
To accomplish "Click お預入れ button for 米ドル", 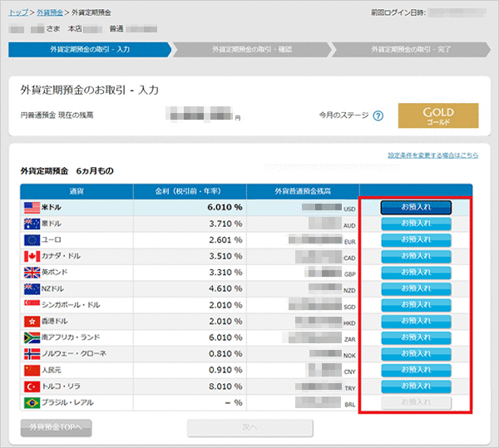I will click(416, 207).
